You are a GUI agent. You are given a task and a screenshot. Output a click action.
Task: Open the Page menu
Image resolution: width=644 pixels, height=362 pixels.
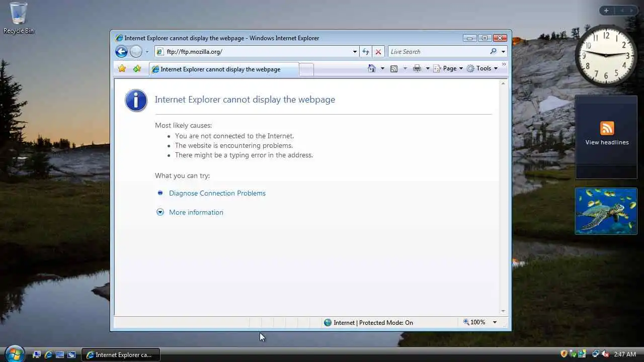(448, 68)
